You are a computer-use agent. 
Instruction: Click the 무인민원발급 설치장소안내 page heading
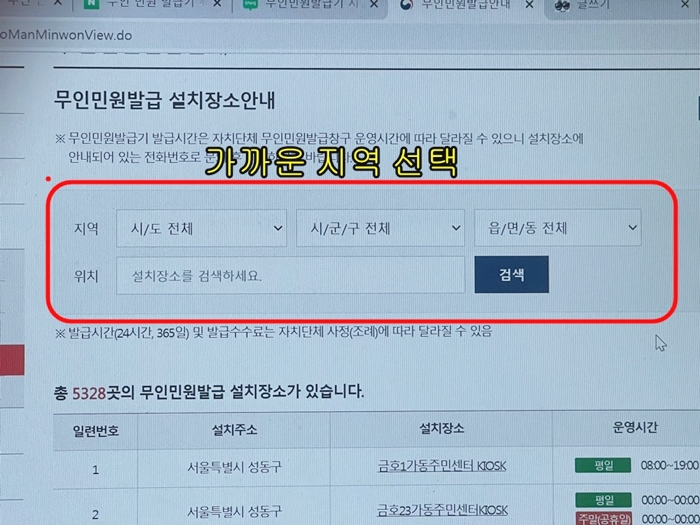(164, 100)
